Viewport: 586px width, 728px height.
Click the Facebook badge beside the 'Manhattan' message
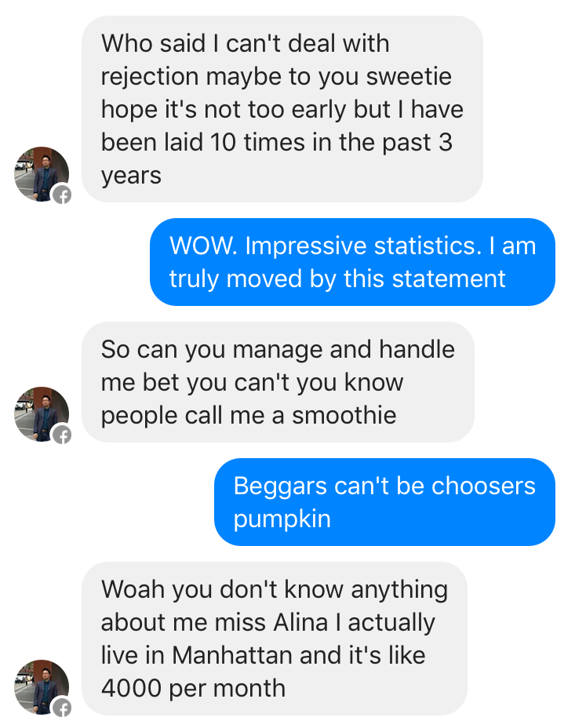[x=62, y=708]
